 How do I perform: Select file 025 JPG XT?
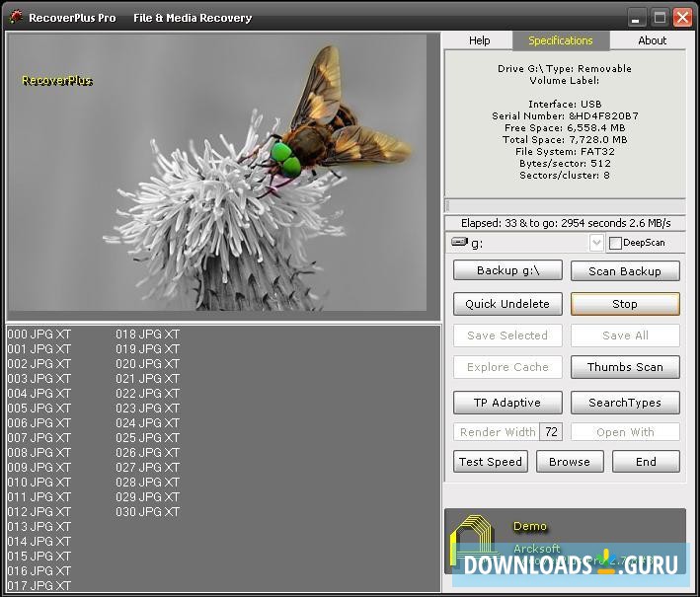coord(148,438)
